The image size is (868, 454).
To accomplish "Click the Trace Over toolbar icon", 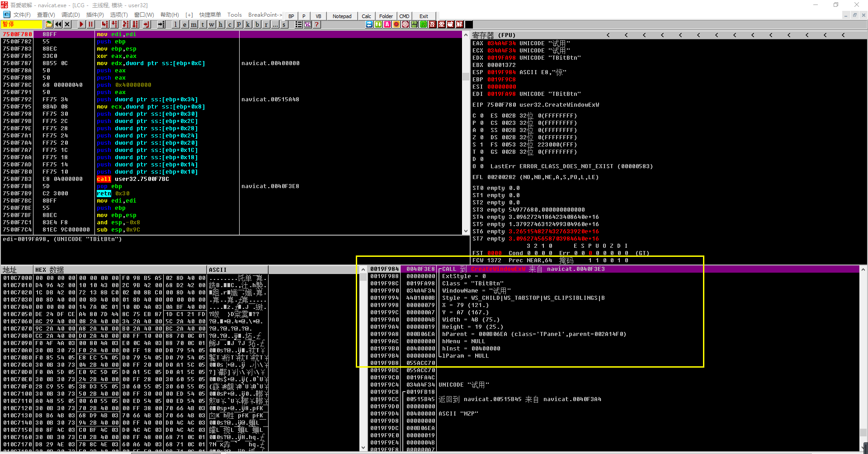I will [x=135, y=24].
